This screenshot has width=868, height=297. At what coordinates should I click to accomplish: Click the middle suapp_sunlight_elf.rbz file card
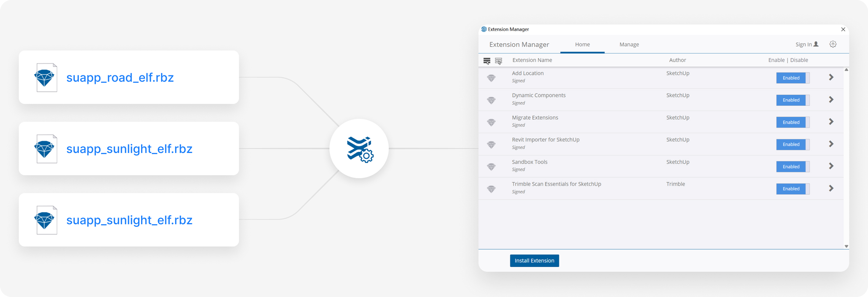(129, 148)
